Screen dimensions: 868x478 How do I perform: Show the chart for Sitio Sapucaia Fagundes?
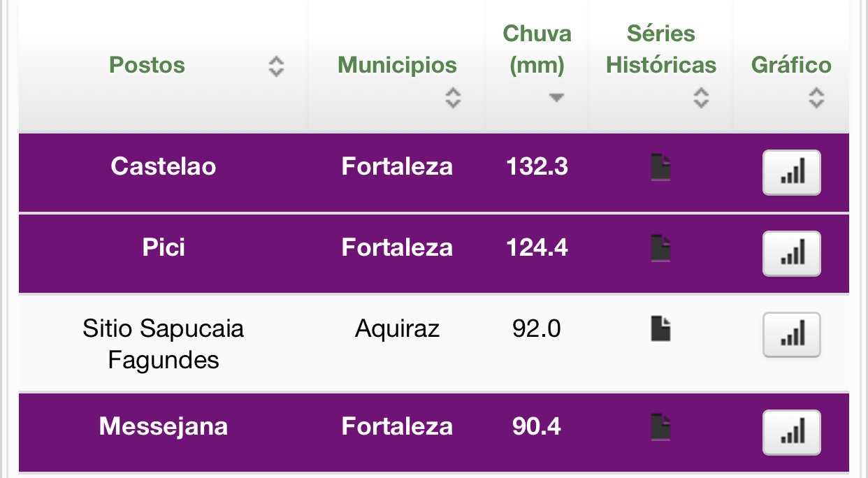pyautogui.click(x=791, y=334)
